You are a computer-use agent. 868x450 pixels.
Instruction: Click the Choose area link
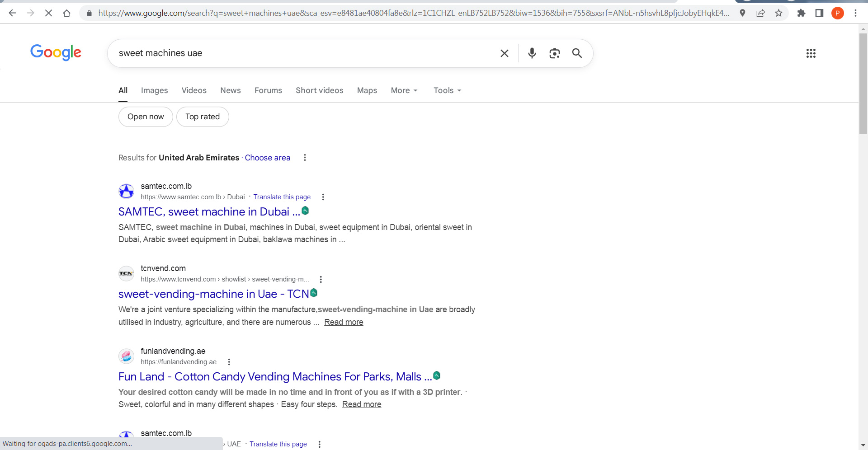(268, 158)
